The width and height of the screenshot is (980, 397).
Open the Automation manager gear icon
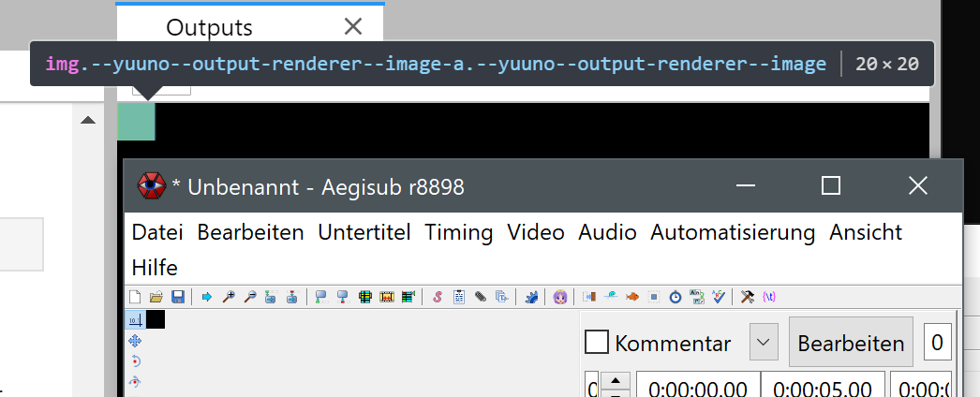tap(531, 297)
